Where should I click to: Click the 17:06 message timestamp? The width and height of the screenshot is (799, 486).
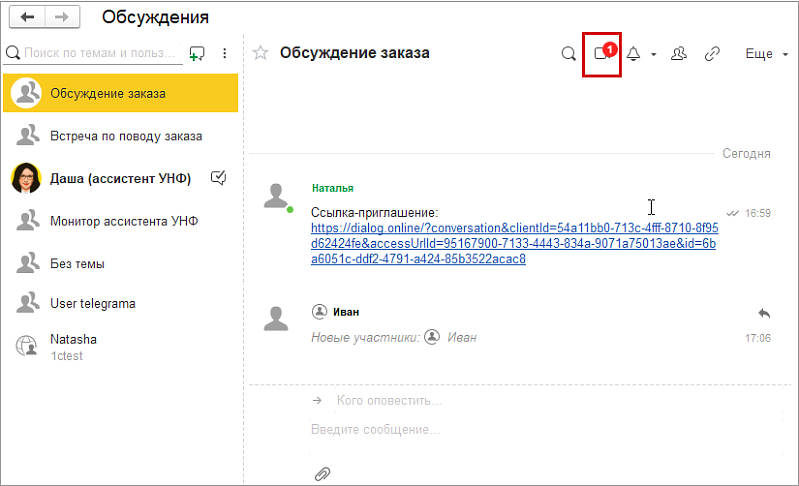pyautogui.click(x=758, y=338)
